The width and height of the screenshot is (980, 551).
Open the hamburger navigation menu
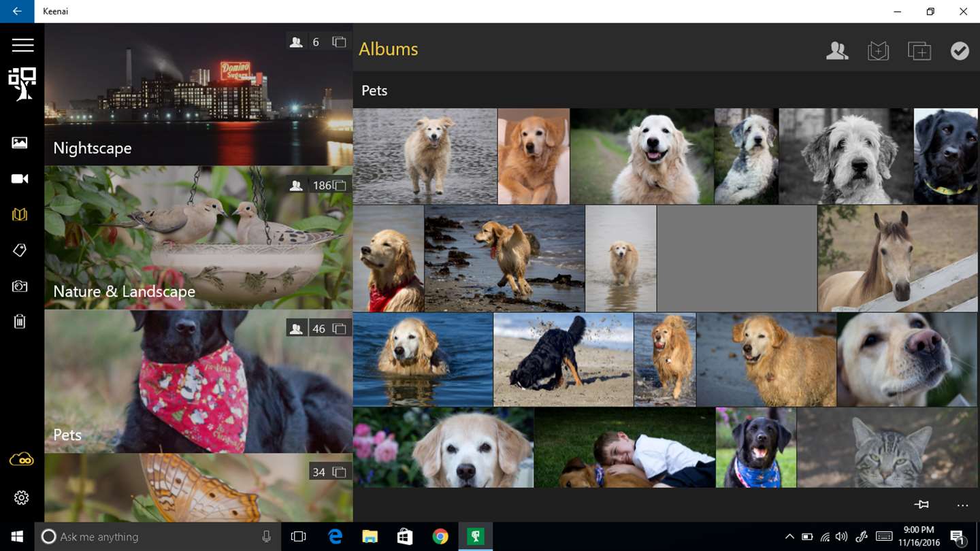click(x=22, y=45)
